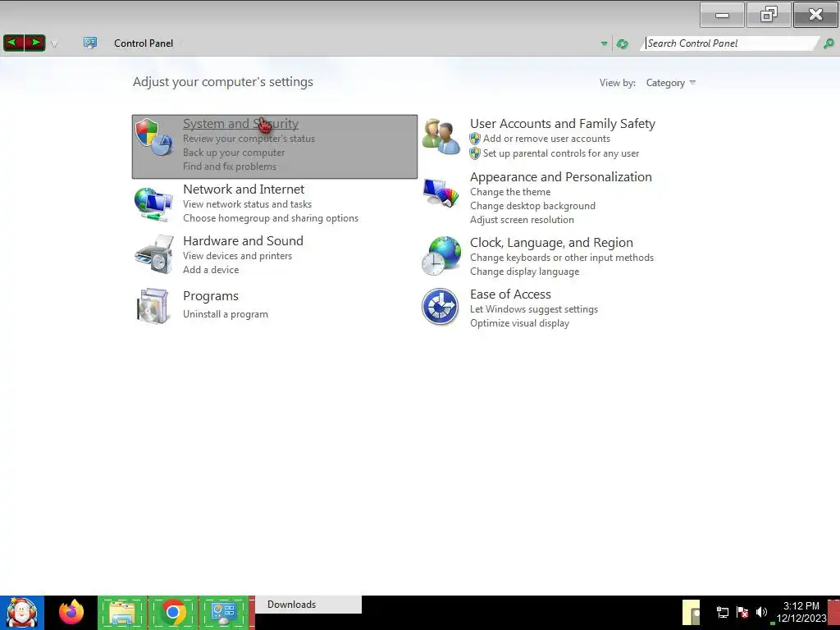Click the System and Security shield icon
Viewport: 840px width, 630px height.
[153, 137]
